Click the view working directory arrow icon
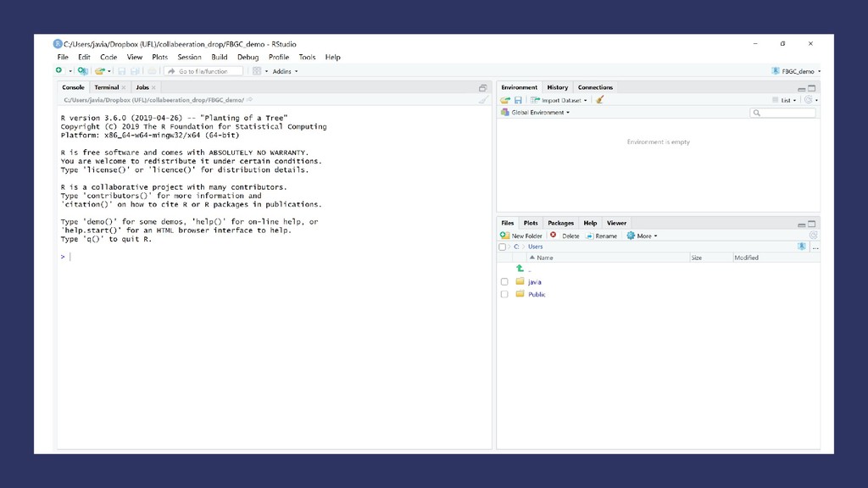This screenshot has width=868, height=488. [250, 100]
